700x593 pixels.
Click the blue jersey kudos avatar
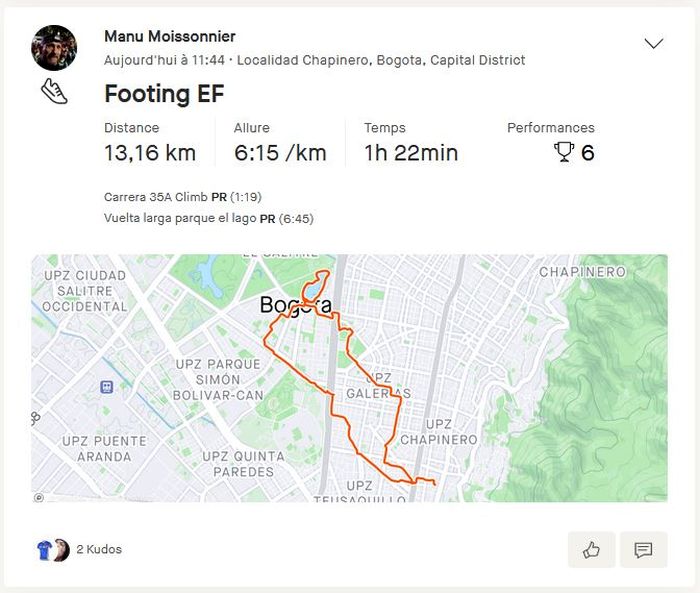(x=44, y=549)
